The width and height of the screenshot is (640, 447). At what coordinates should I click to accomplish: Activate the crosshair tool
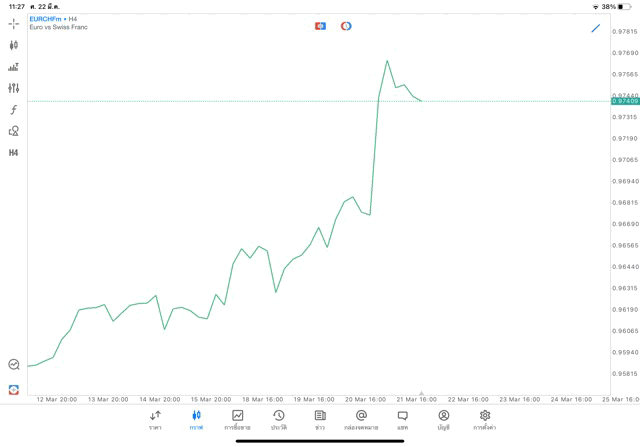coord(13,23)
